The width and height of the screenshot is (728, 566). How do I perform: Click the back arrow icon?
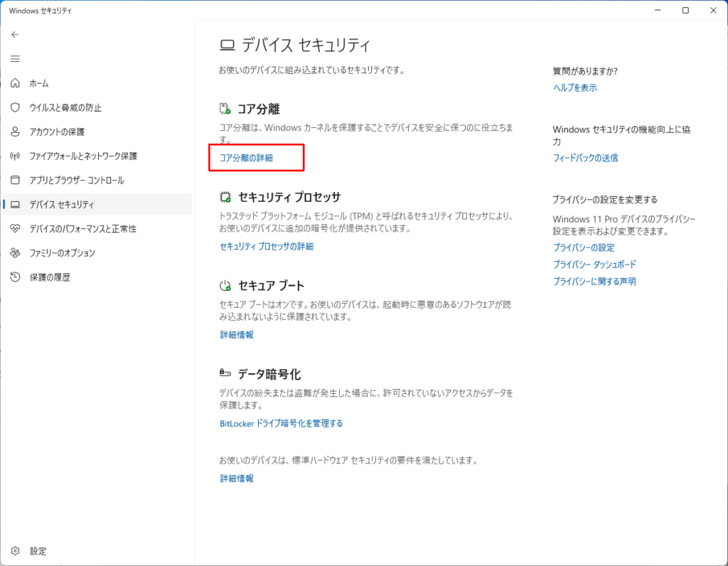tap(15, 34)
